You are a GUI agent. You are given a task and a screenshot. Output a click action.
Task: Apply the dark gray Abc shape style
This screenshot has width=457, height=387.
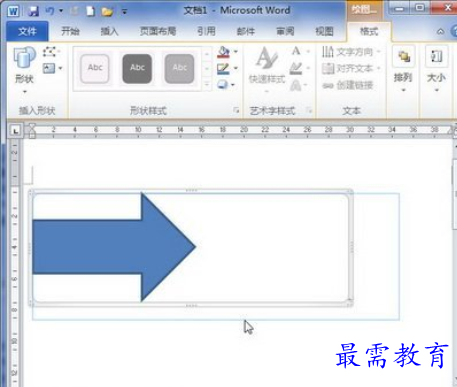coord(137,68)
